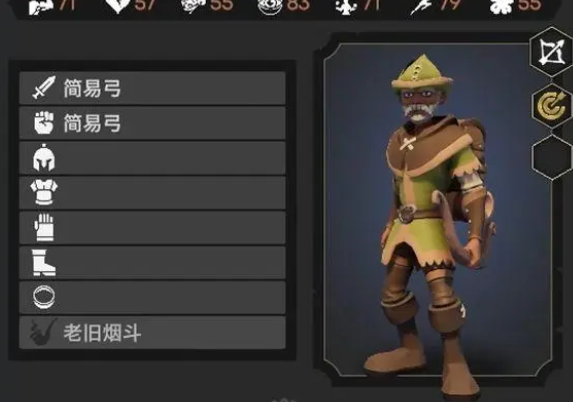The width and height of the screenshot is (573, 402).
Task: Click the archer character portrait
Action: pyautogui.click(x=437, y=210)
